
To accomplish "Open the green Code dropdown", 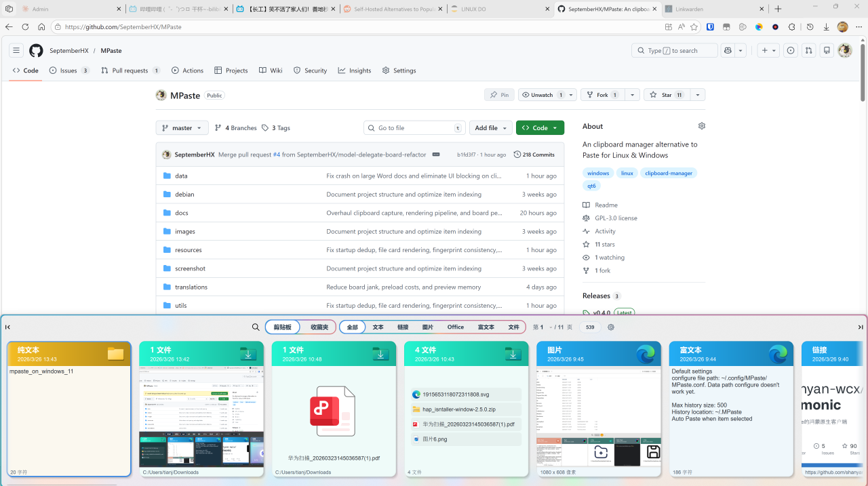I will (540, 127).
